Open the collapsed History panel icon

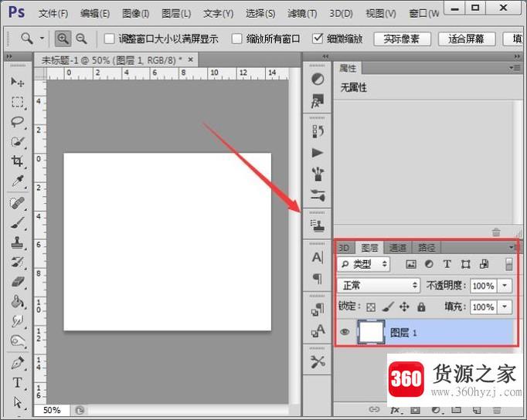coord(318,131)
